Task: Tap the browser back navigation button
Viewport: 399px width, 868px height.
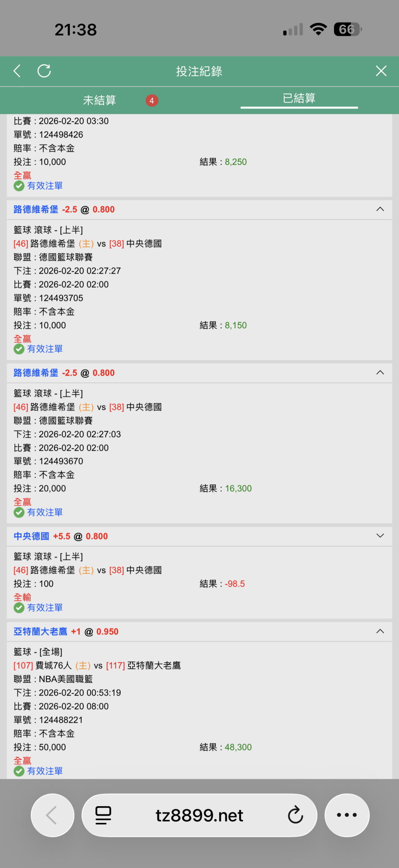Action: click(x=52, y=815)
